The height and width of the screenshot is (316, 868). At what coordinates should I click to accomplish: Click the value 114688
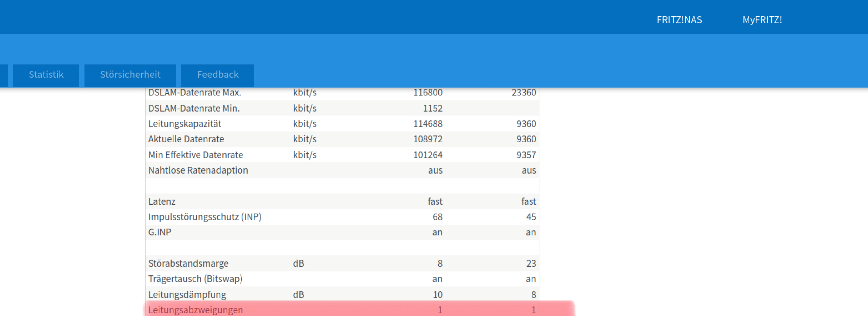428,124
